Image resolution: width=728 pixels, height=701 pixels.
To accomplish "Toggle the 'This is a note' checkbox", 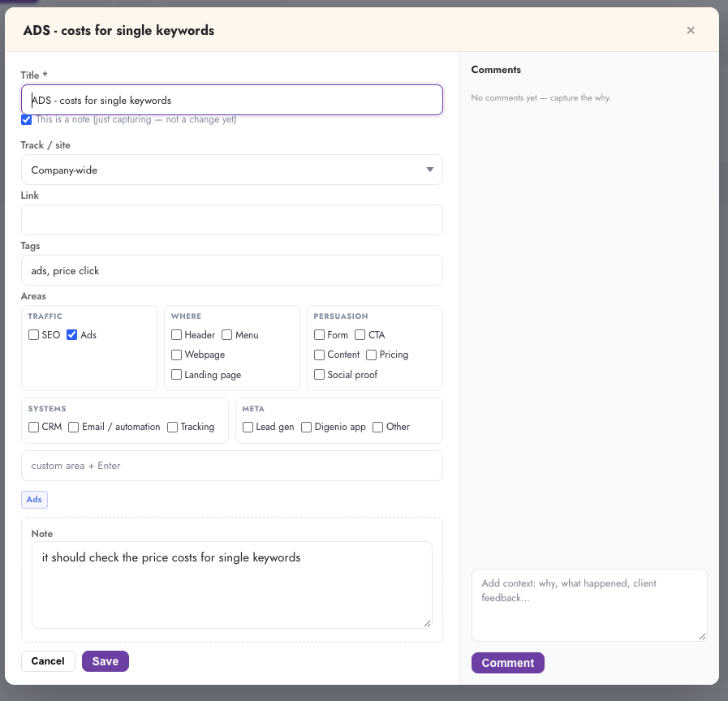I will pos(27,119).
